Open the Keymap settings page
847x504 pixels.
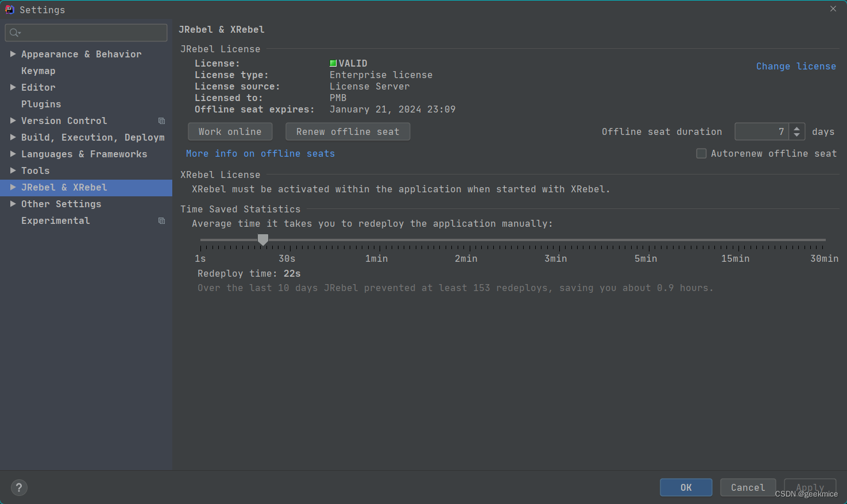pos(38,71)
